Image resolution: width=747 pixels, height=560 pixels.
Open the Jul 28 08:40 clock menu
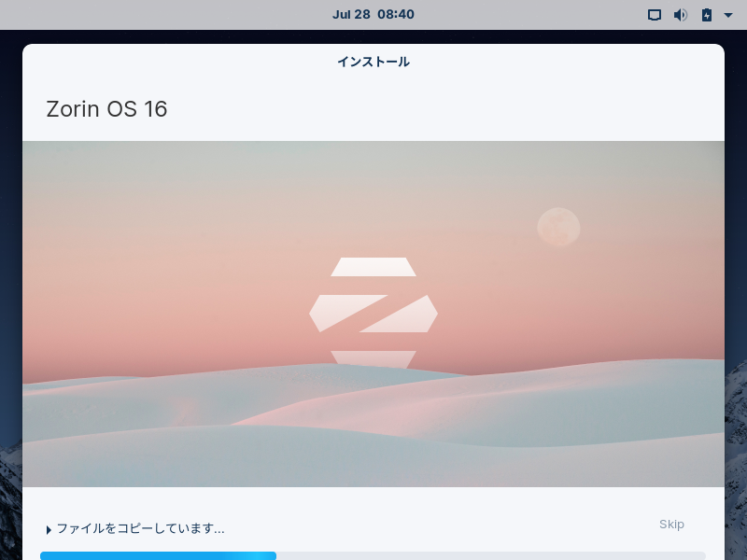(x=373, y=14)
